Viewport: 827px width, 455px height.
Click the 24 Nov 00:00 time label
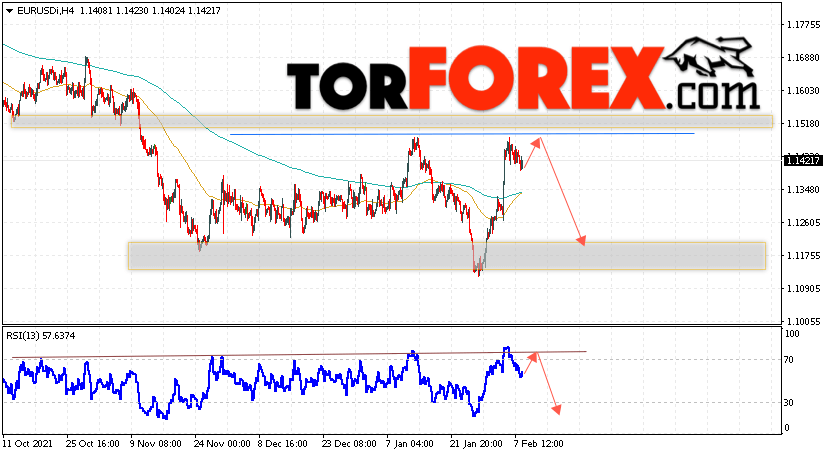pyautogui.click(x=221, y=443)
